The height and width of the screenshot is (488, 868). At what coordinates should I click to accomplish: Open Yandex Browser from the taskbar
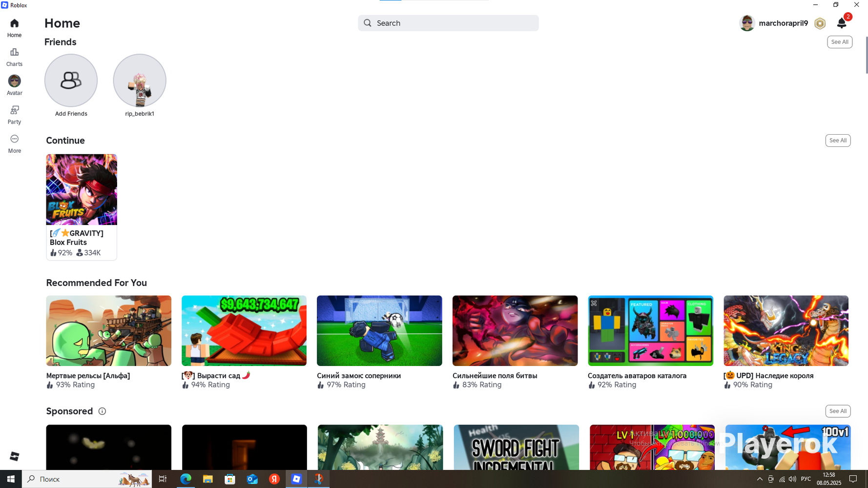coord(274,479)
